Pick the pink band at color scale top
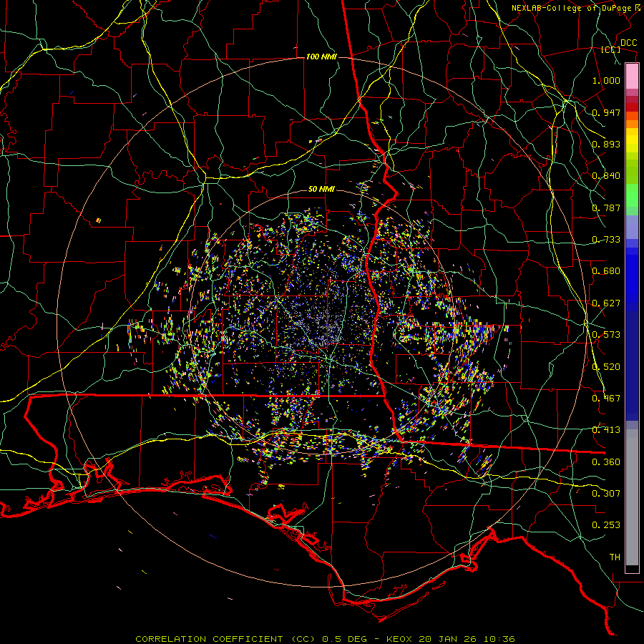 tap(632, 76)
